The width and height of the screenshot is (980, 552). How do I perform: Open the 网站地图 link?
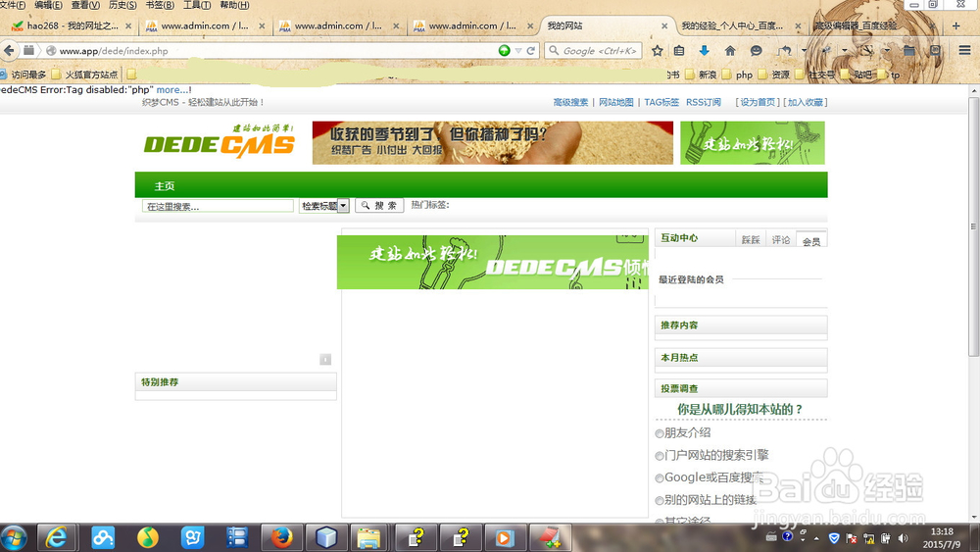tap(615, 102)
